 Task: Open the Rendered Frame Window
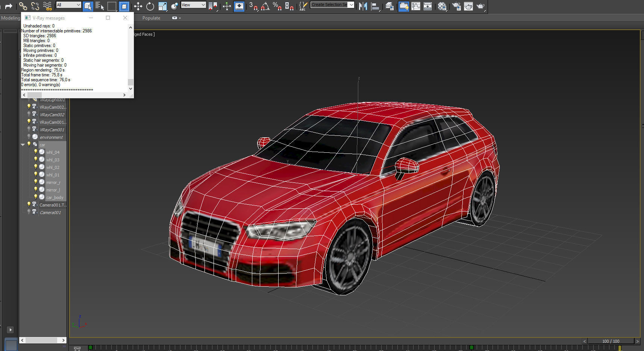468,6
